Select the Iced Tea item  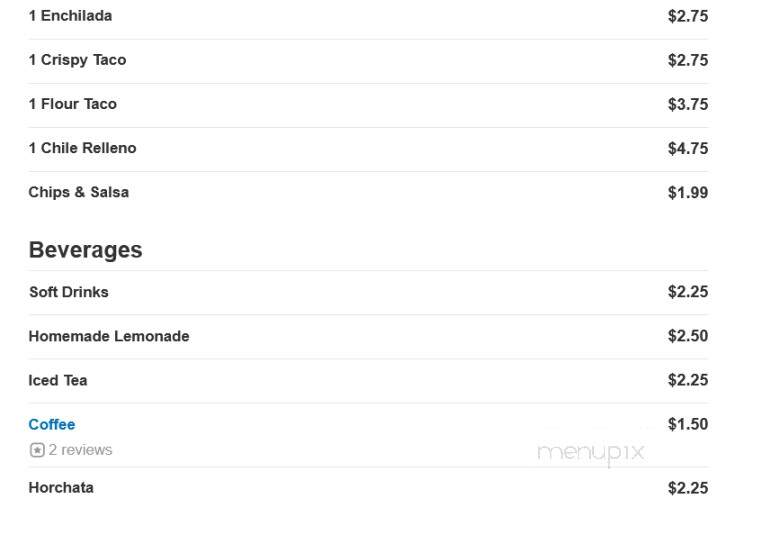(57, 380)
